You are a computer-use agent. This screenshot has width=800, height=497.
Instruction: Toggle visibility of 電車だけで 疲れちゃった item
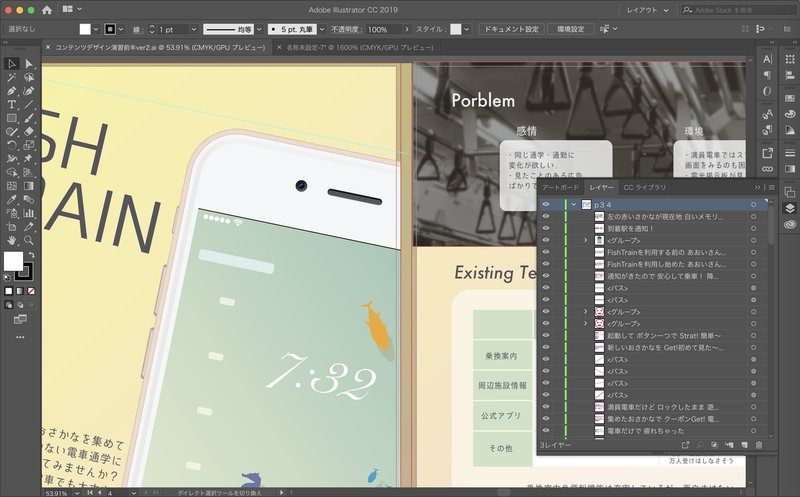pos(546,431)
